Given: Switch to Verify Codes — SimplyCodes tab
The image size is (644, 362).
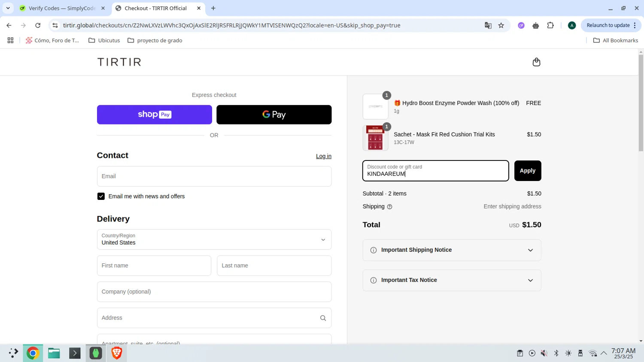Looking at the screenshot, I should tap(63, 8).
